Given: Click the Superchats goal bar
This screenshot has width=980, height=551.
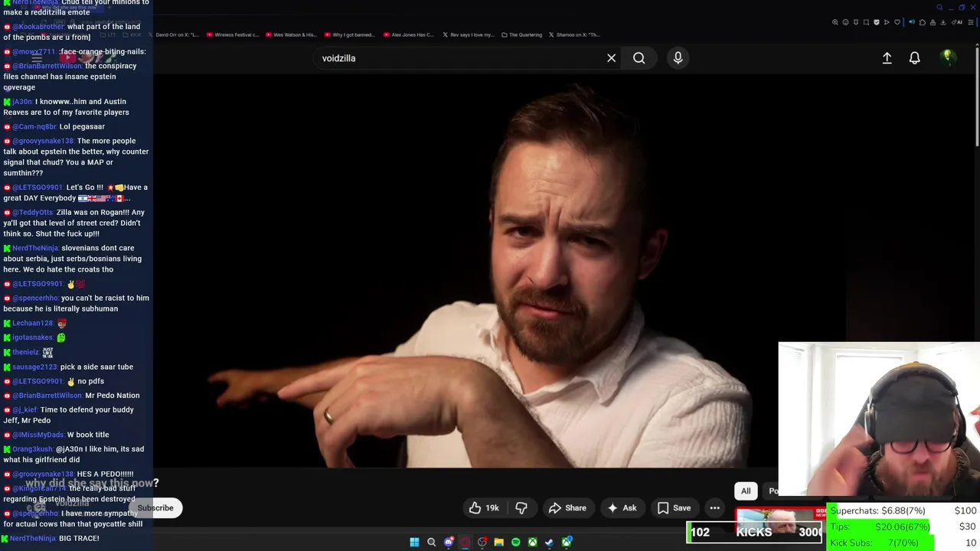Looking at the screenshot, I should [x=903, y=510].
